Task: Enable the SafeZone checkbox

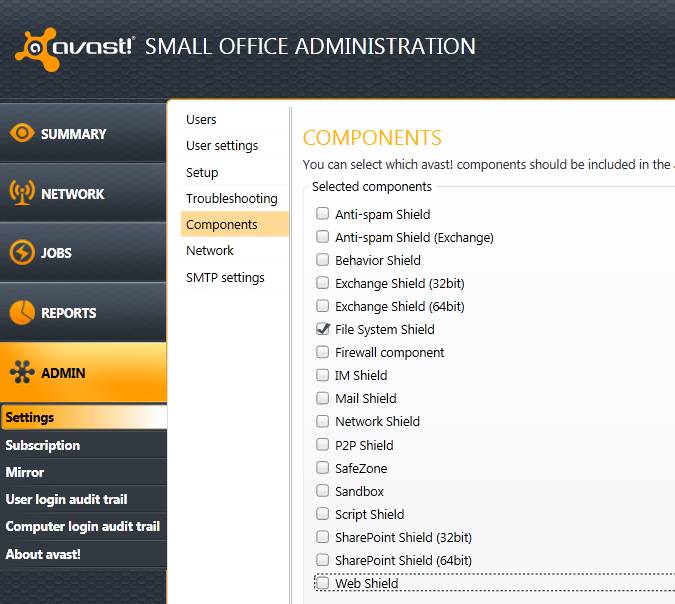Action: pyautogui.click(x=322, y=468)
